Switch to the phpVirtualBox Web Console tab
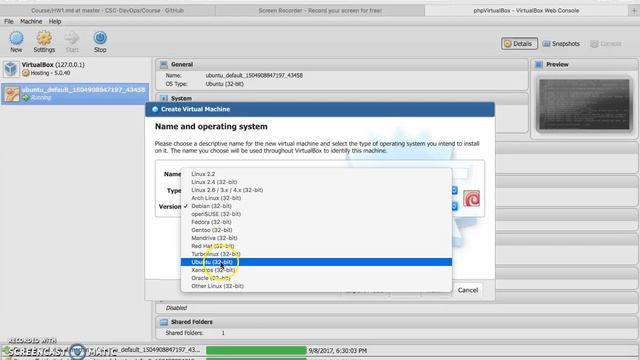The image size is (640, 360). click(x=526, y=11)
